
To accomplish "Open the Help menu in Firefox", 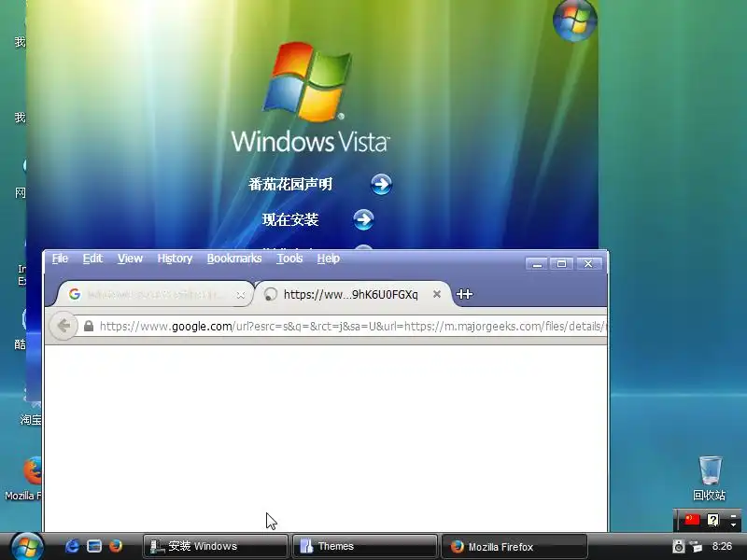I will pos(329,259).
